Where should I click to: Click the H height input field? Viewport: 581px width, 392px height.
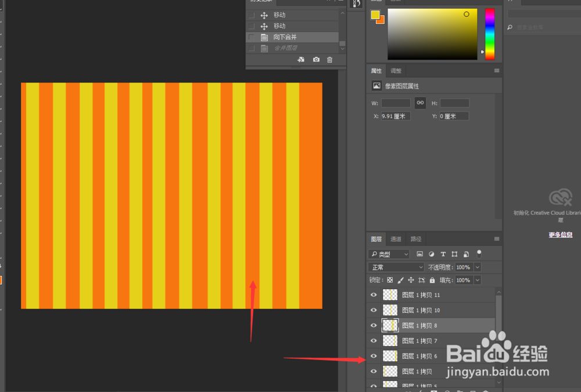pos(454,103)
